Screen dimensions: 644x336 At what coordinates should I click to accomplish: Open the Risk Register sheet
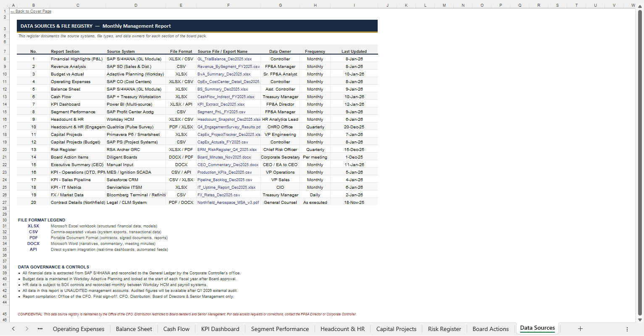(444, 329)
